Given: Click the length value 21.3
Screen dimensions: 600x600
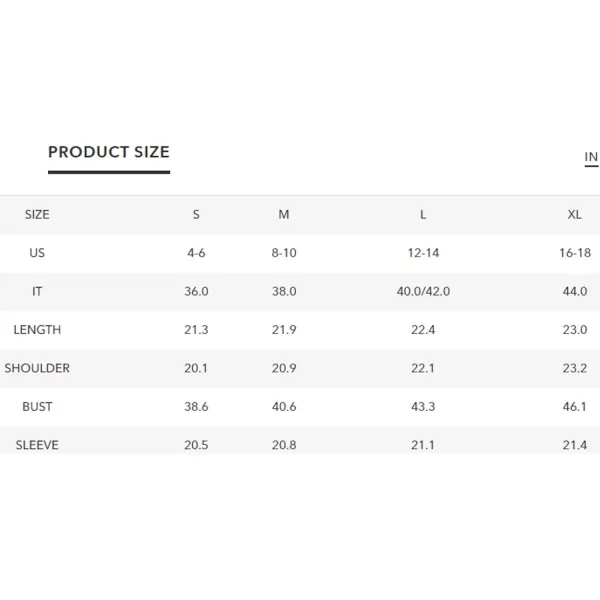Looking at the screenshot, I should (196, 329).
